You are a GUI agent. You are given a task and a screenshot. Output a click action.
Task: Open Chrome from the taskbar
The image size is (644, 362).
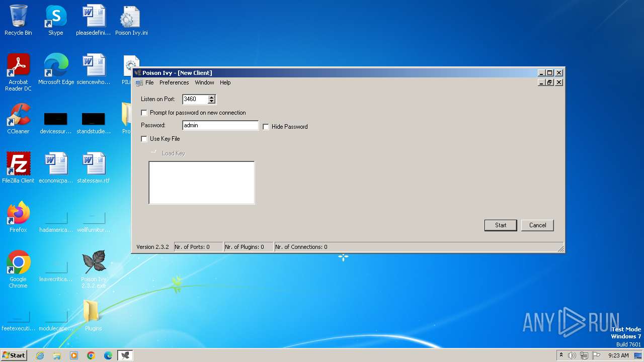coord(91,355)
